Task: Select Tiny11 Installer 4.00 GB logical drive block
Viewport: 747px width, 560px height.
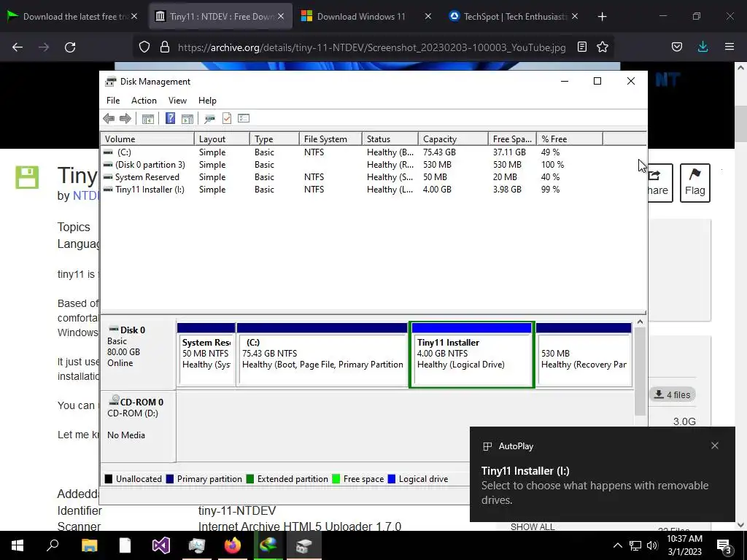Action: 472,355
